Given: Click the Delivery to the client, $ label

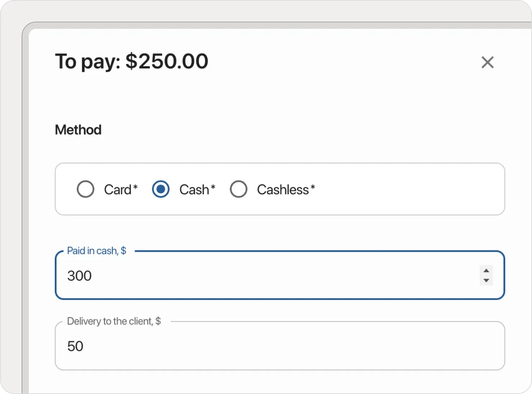Looking at the screenshot, I should pos(114,321).
